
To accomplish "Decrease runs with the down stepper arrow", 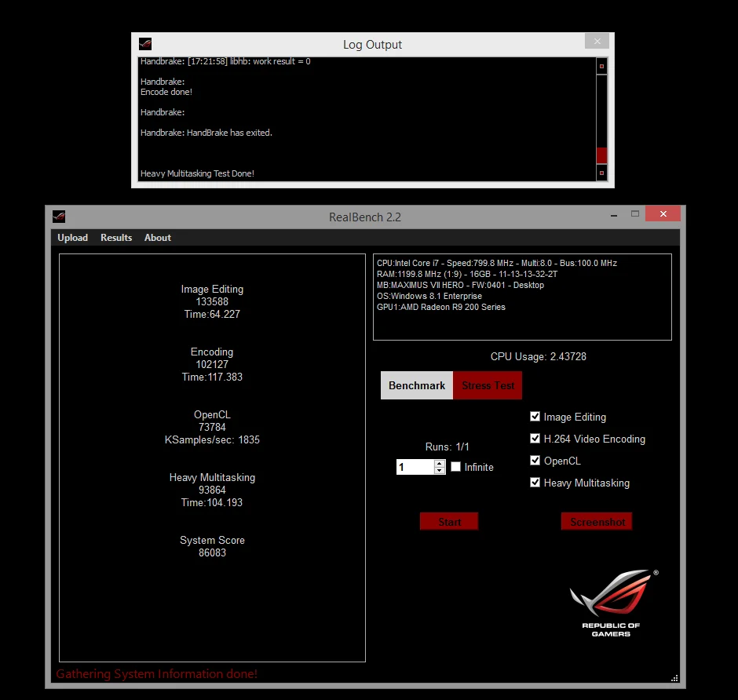I will [439, 470].
